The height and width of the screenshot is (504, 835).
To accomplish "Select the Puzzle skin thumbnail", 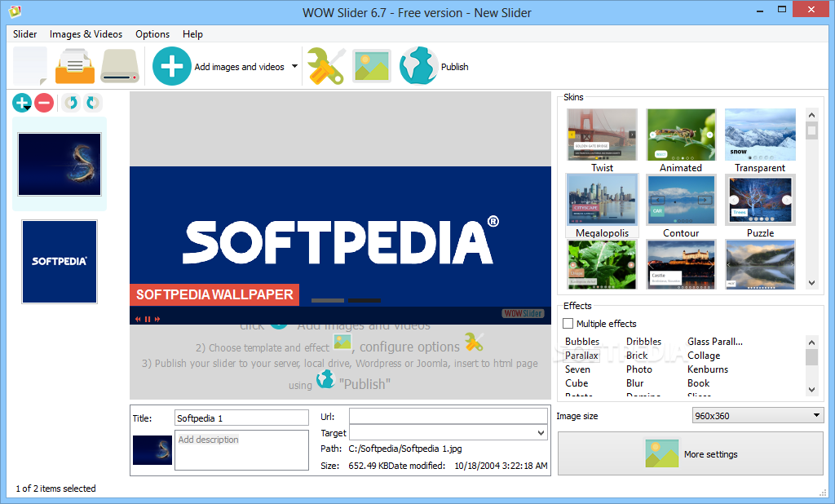I will coord(760,199).
